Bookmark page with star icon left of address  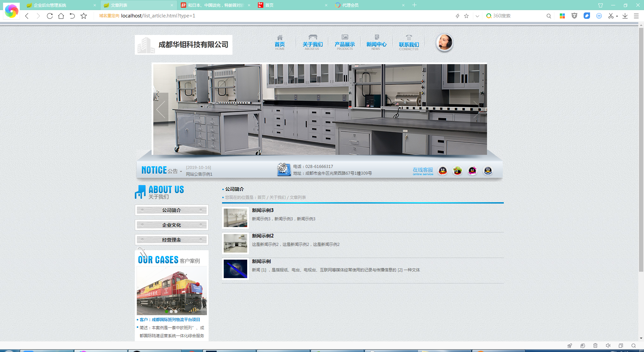click(x=84, y=16)
